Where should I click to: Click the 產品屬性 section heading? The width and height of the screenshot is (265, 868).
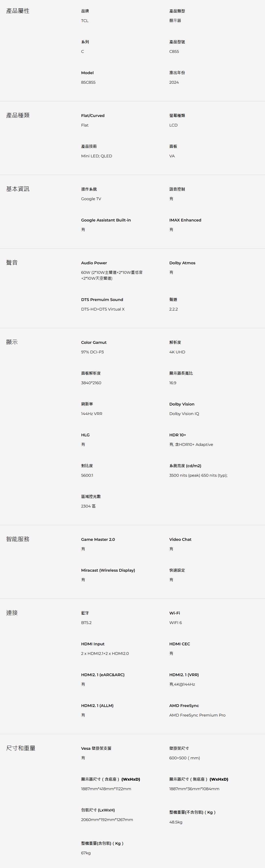pos(18,11)
